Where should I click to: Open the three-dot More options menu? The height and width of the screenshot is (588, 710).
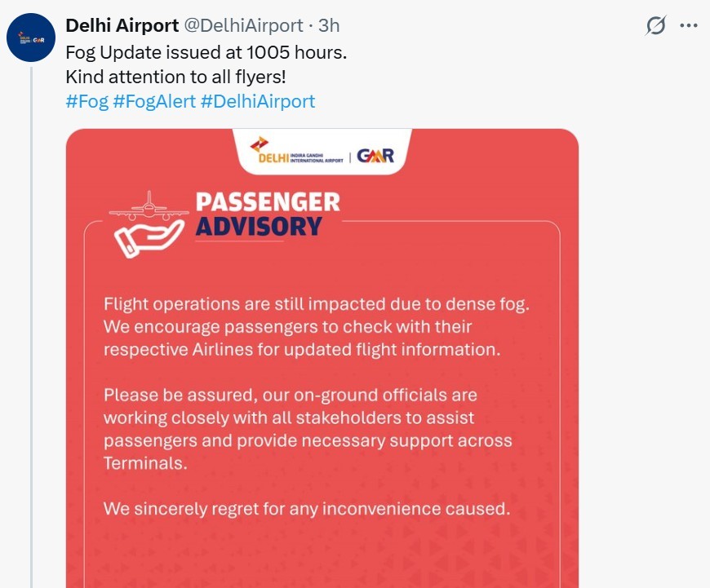click(x=690, y=26)
